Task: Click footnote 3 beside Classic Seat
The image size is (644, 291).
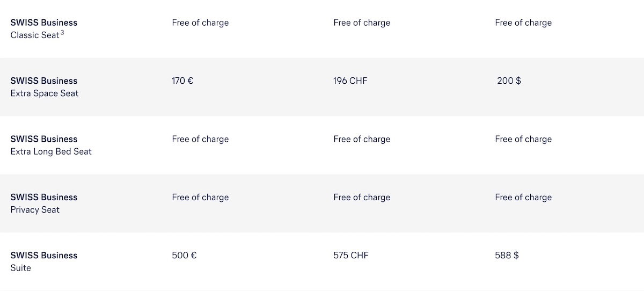Action: (x=62, y=33)
